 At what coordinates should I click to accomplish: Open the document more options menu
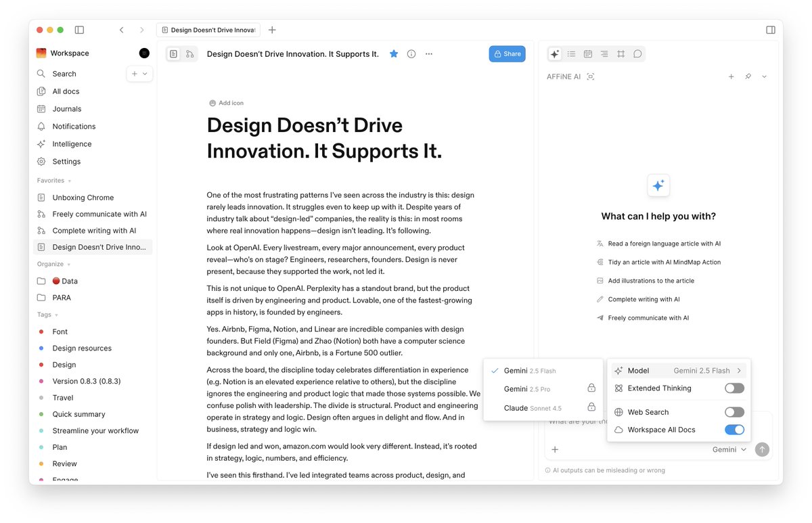point(429,53)
